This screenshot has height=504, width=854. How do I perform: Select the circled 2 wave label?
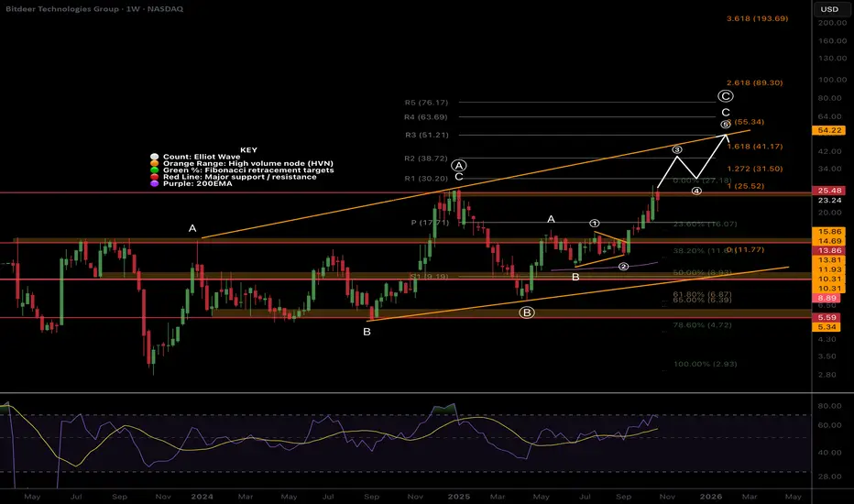[x=623, y=267]
